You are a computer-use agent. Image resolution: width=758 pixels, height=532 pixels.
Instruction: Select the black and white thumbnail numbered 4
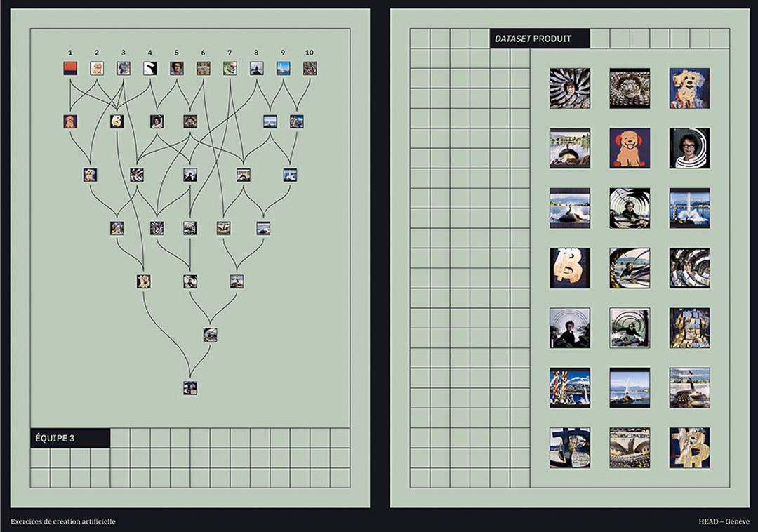149,68
